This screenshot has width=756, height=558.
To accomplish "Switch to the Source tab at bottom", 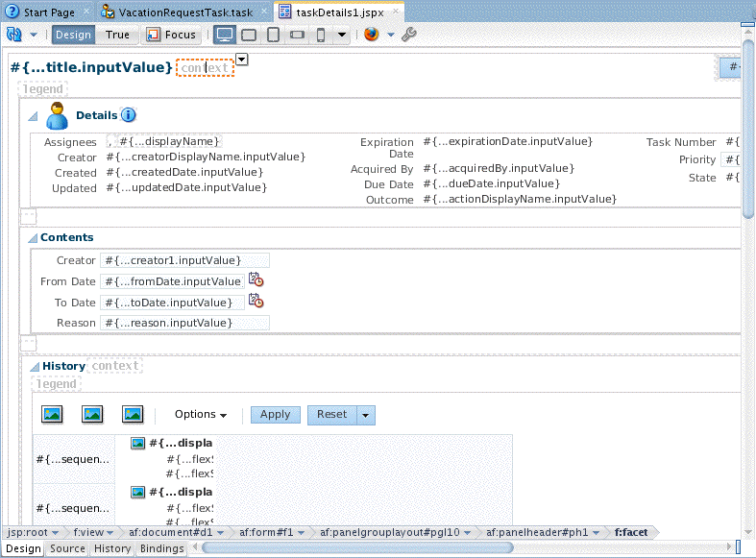I will (x=67, y=548).
